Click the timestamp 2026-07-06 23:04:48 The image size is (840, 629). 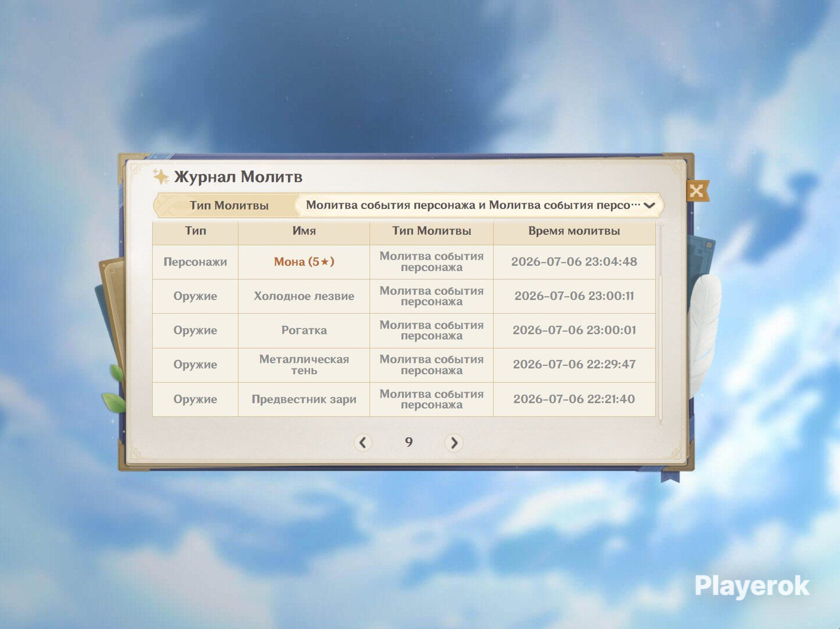[x=574, y=262]
